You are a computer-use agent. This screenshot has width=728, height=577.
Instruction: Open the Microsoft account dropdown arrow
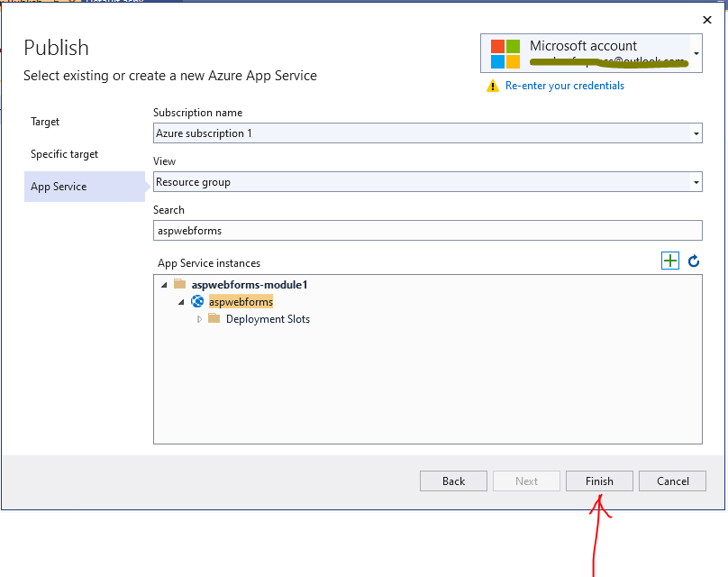tap(696, 53)
